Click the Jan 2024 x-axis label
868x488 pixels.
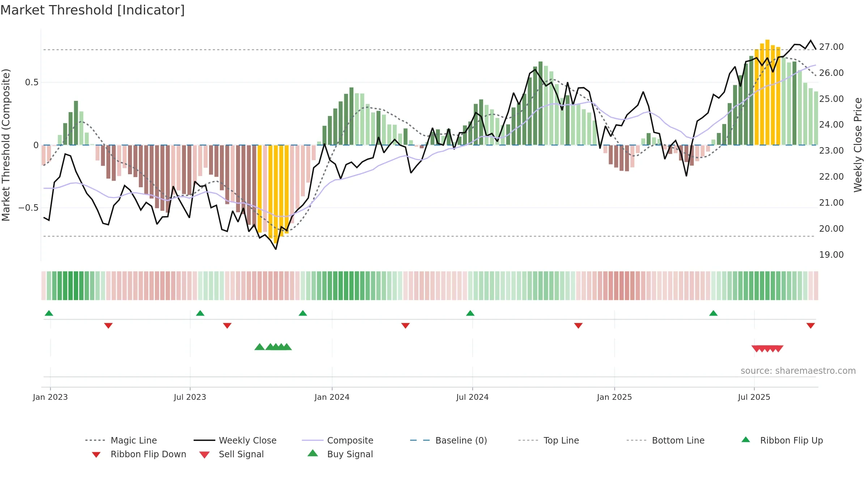point(332,397)
